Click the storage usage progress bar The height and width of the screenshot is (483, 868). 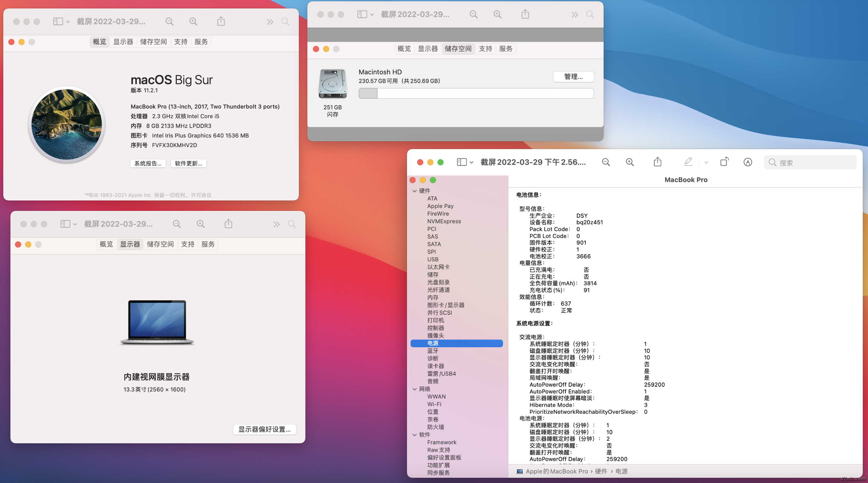pyautogui.click(x=476, y=93)
